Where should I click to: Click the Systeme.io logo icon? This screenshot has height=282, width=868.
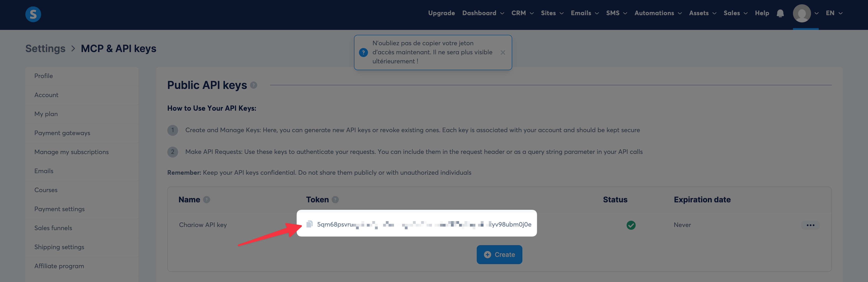33,14
